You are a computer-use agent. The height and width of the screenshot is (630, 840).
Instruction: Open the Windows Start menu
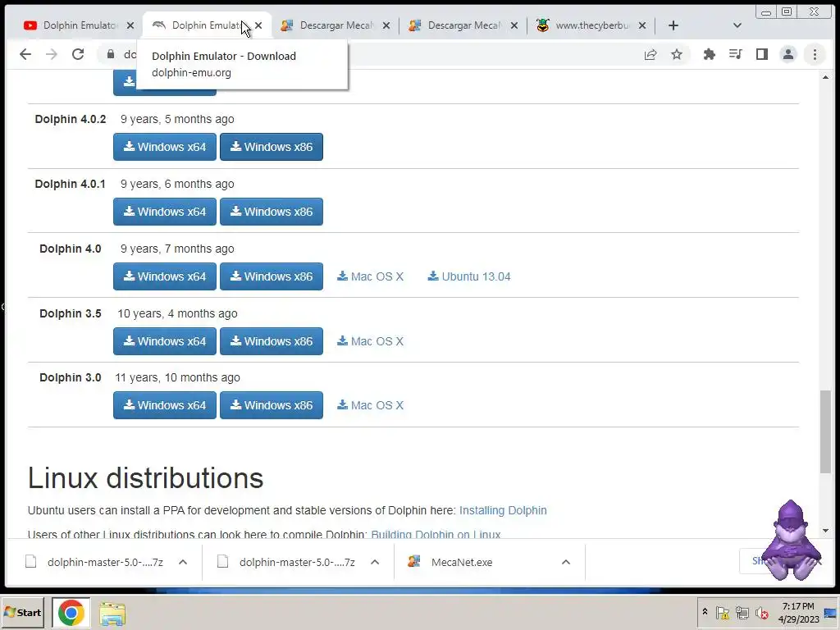pos(22,612)
